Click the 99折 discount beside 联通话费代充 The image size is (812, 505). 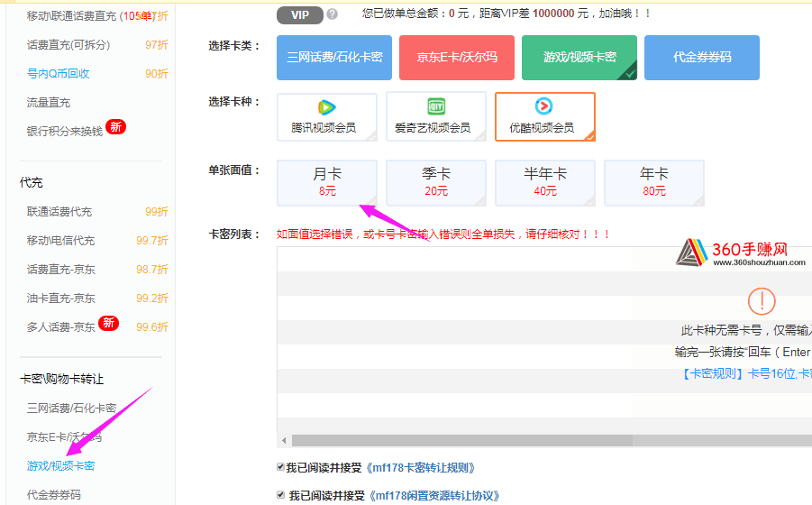point(157,211)
